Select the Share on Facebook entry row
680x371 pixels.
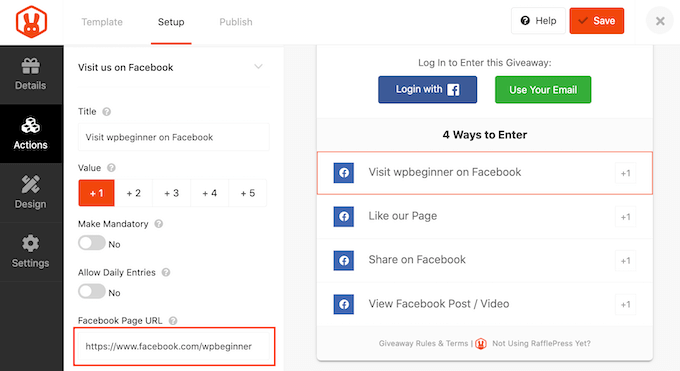pyautogui.click(x=484, y=260)
